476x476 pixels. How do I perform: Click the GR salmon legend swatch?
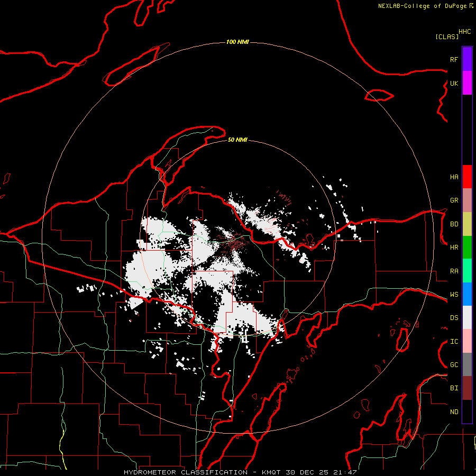pos(467,200)
